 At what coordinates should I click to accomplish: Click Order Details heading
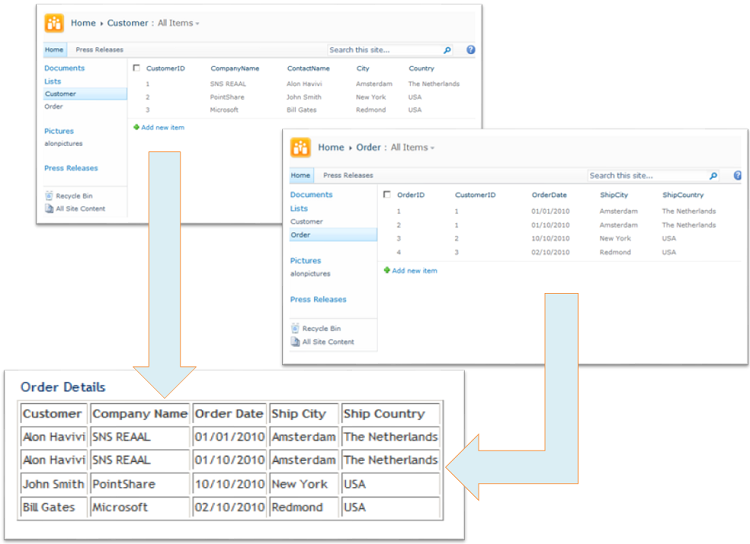(63, 387)
